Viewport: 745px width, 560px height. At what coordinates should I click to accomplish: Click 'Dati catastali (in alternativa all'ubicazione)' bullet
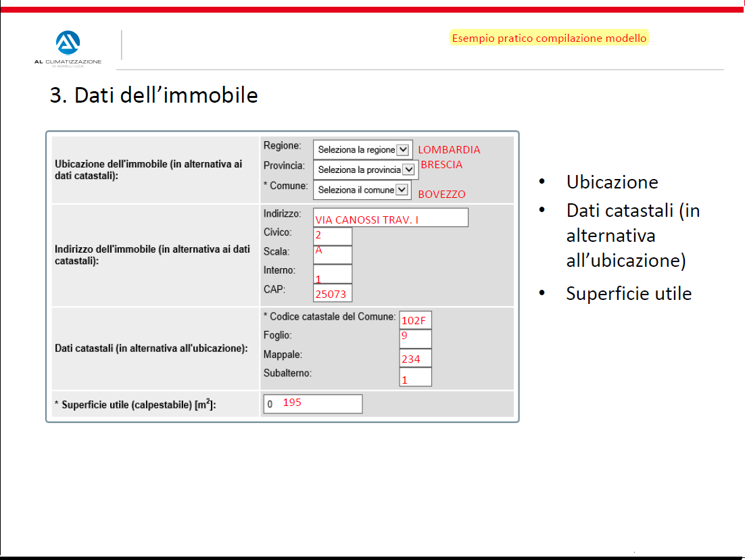tap(633, 235)
